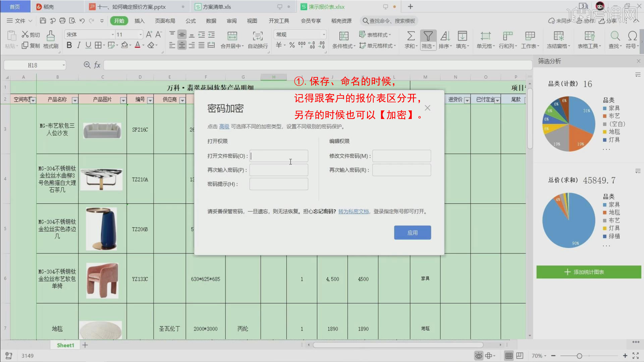Add a new sheet next to Sheet1
The height and width of the screenshot is (362, 644).
[x=85, y=345]
